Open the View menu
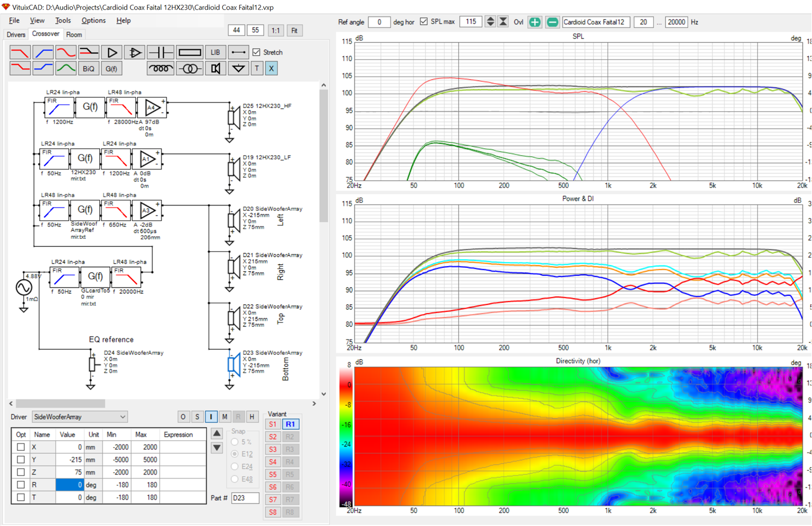This screenshot has width=812, height=526. (37, 20)
